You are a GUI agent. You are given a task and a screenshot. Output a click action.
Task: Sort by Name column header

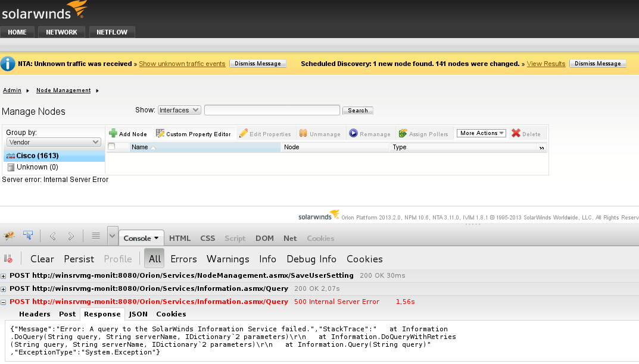click(205, 147)
